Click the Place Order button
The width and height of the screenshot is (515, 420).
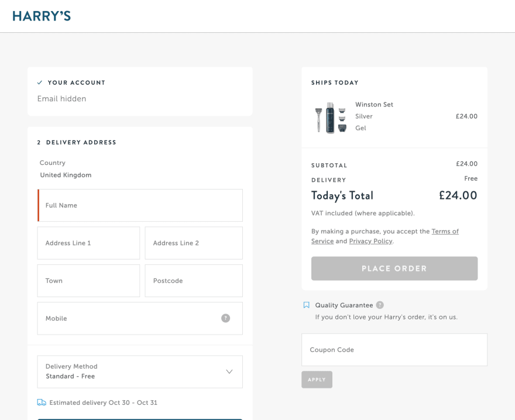pyautogui.click(x=394, y=268)
